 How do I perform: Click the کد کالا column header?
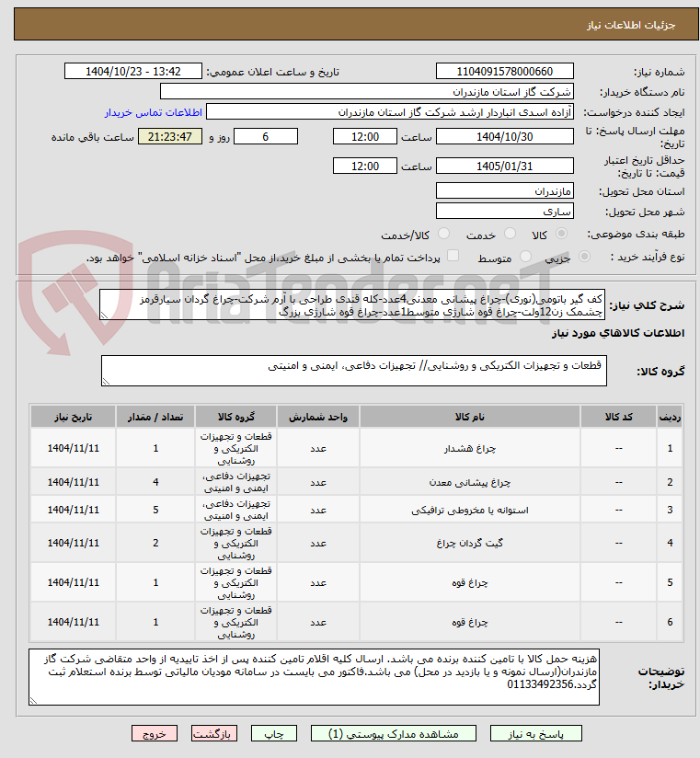tap(619, 417)
